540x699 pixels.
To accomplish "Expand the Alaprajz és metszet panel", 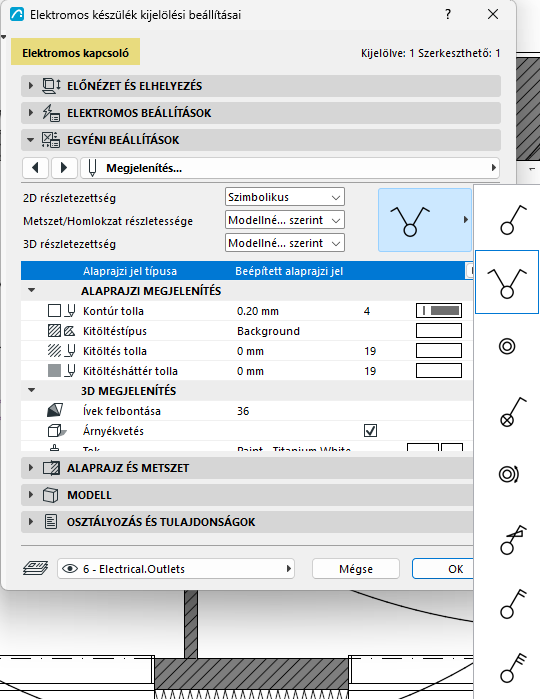I will click(31, 468).
